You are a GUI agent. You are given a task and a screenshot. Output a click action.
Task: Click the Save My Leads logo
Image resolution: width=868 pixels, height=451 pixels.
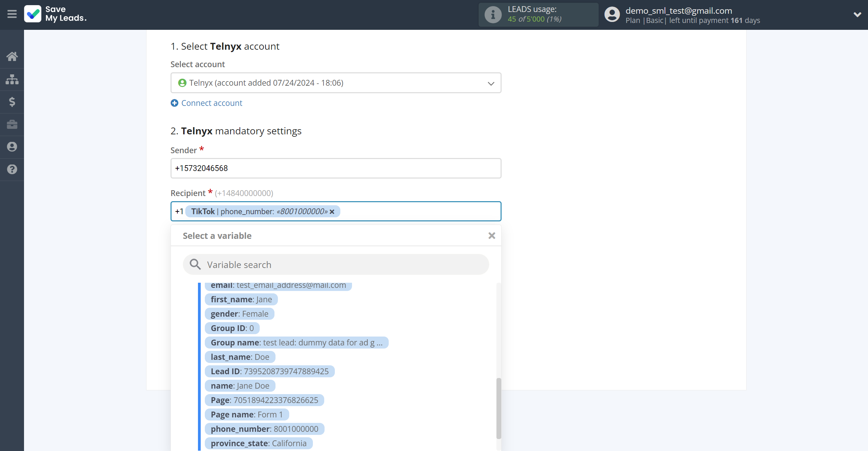click(55, 14)
